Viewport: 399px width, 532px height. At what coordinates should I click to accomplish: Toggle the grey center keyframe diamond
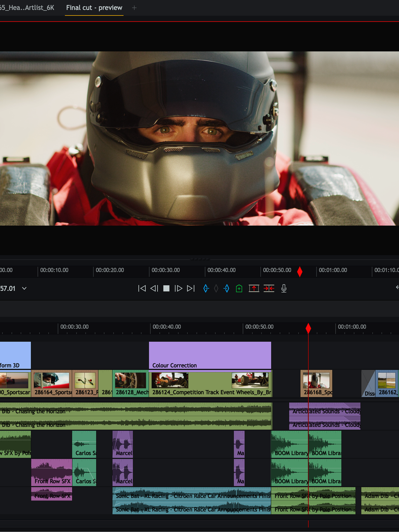(216, 288)
